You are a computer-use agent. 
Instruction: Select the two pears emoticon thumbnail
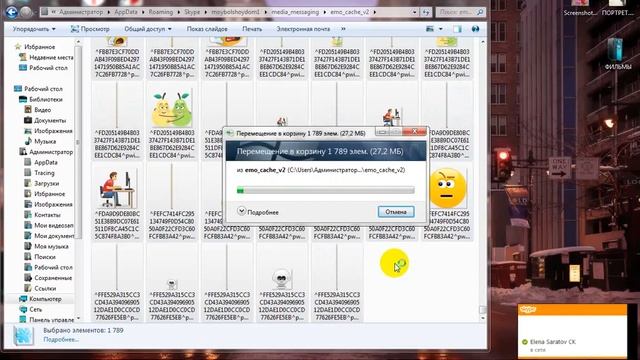click(172, 109)
